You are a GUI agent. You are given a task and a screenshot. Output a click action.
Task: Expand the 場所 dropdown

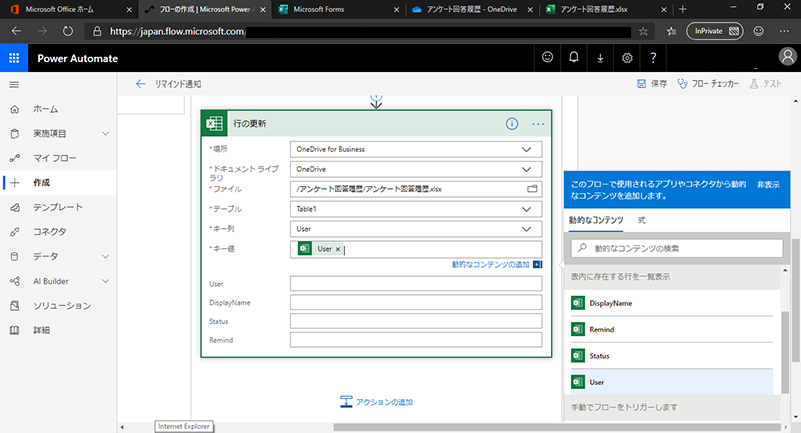coord(526,150)
